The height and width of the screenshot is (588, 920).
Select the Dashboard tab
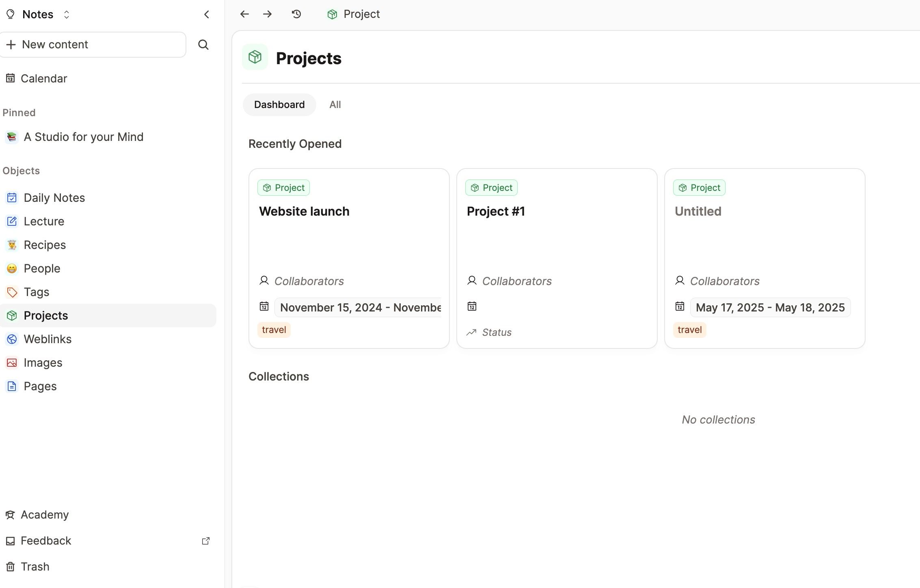tap(279, 105)
